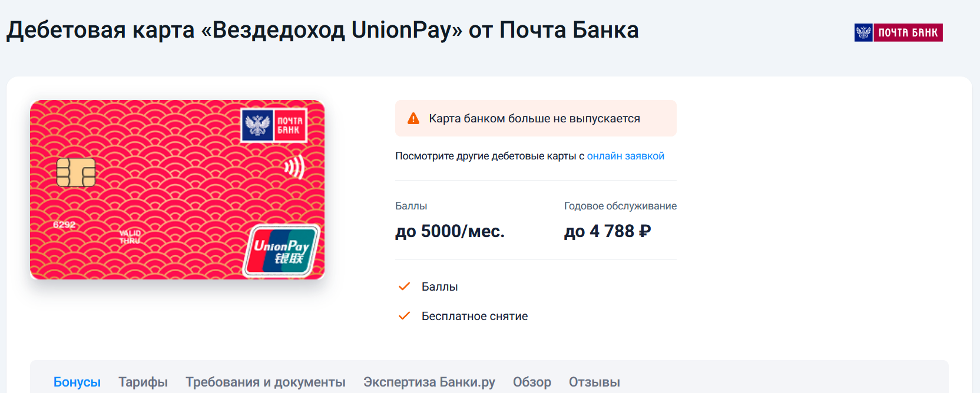Click the Почта Банк emblem on card
Viewport: 980px width, 393px height.
274,125
